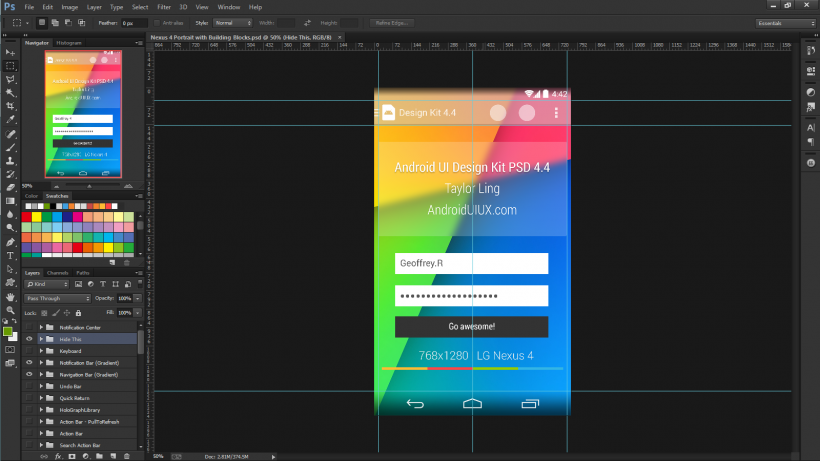Select the History Brush tool
Image resolution: width=820 pixels, height=461 pixels.
pyautogui.click(x=10, y=175)
